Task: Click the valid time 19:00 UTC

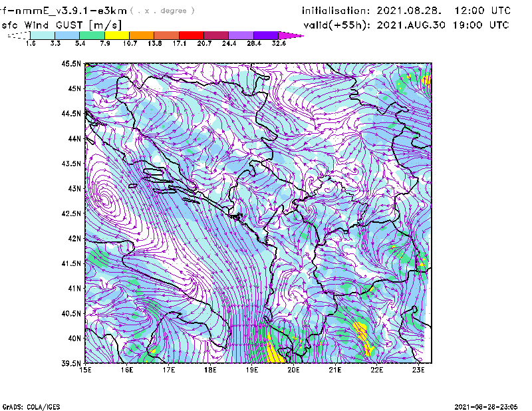Action: tap(481, 25)
